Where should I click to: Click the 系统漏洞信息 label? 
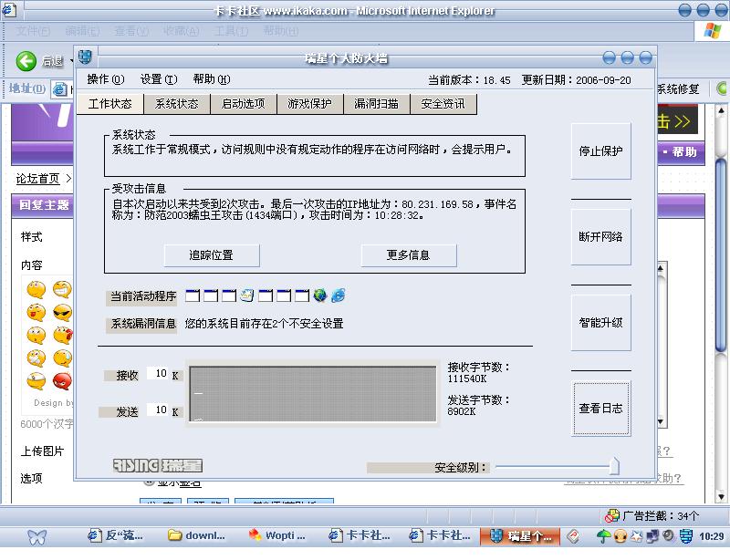pyautogui.click(x=143, y=324)
